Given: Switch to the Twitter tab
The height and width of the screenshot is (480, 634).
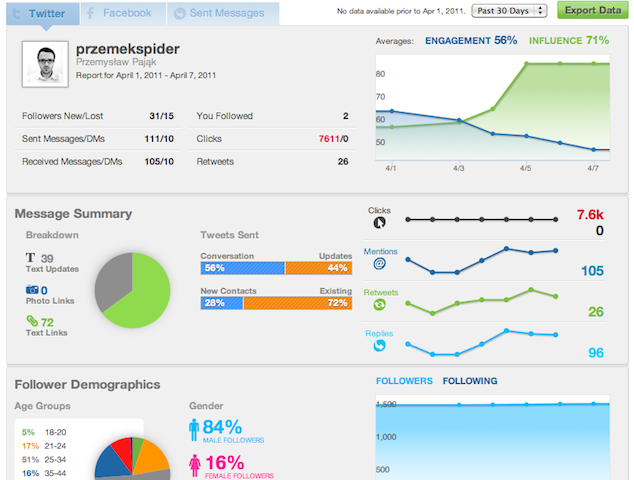Looking at the screenshot, I should [x=43, y=13].
